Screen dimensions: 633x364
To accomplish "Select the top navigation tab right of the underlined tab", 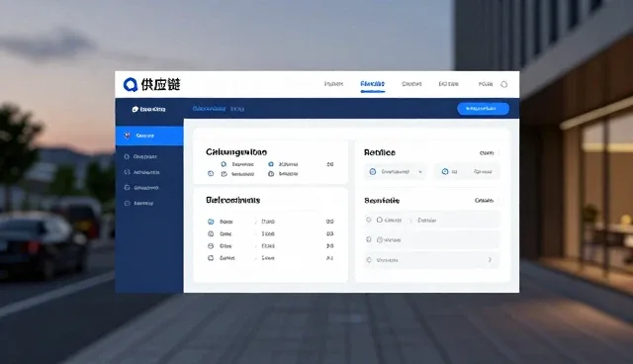I will pos(411,84).
